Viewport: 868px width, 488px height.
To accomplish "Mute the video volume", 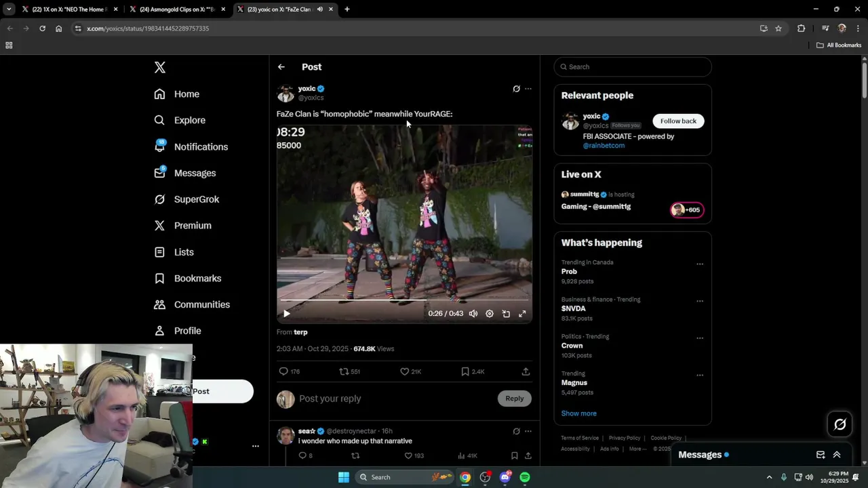I will coord(473,314).
